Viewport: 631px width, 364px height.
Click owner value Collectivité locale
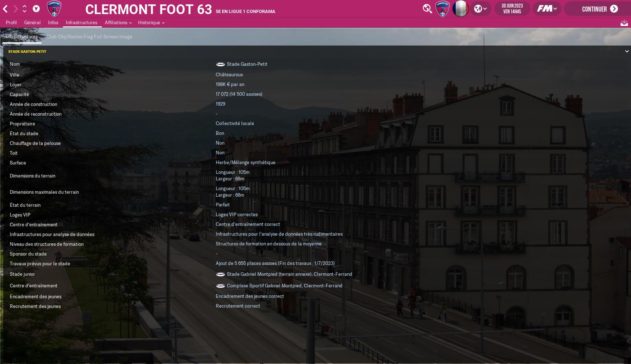[235, 123]
